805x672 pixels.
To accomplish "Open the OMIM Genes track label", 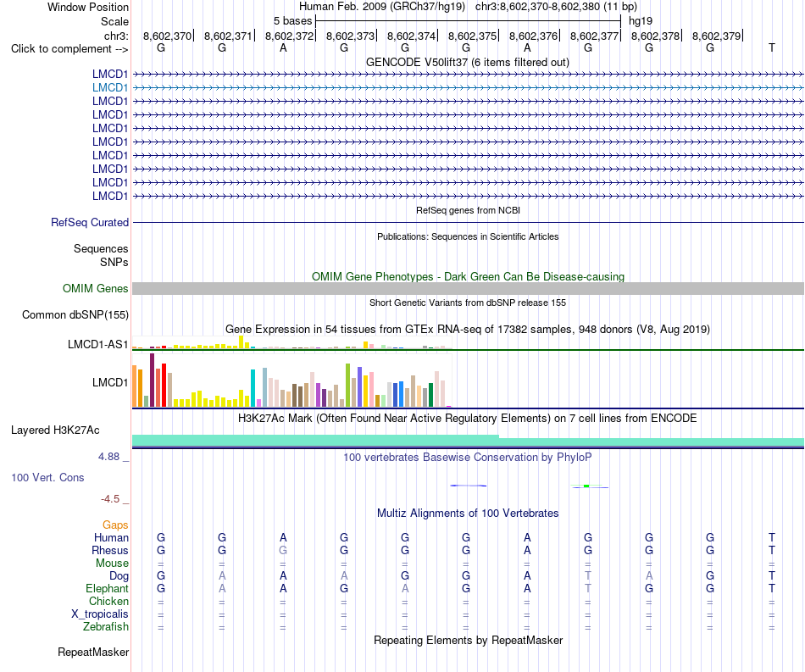I will (95, 288).
